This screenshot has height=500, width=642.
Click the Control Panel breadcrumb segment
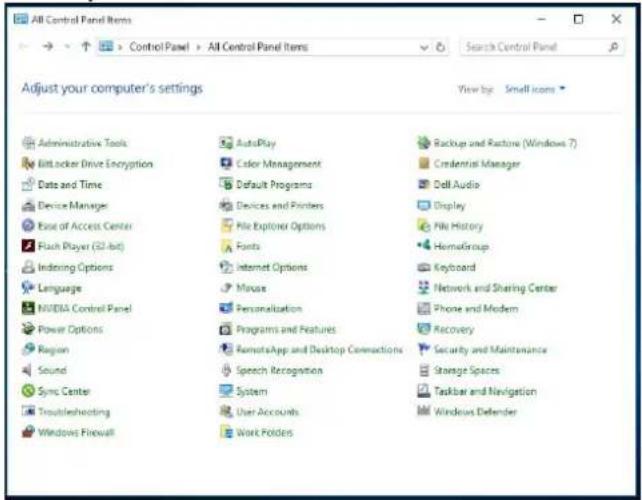pos(159,47)
